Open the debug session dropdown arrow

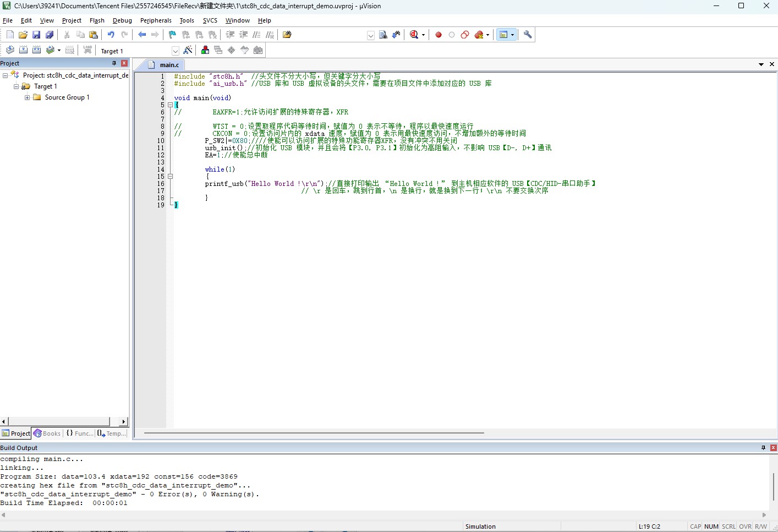(423, 35)
